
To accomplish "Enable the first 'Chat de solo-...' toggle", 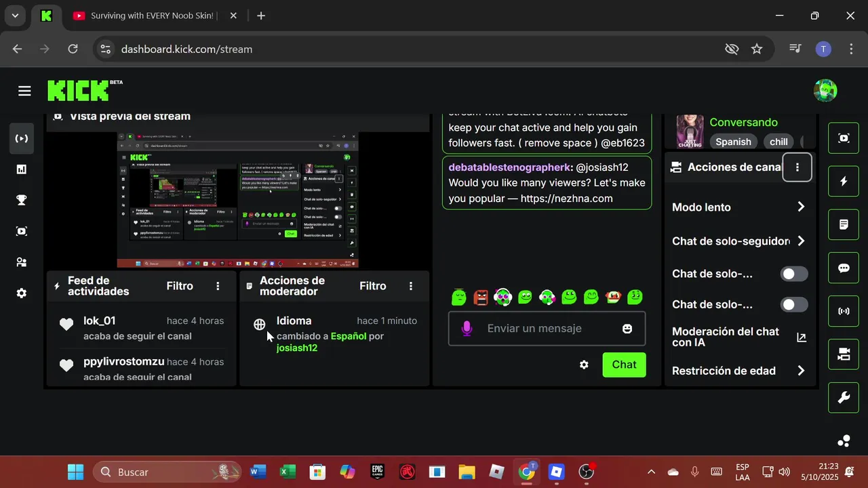I will pyautogui.click(x=794, y=274).
